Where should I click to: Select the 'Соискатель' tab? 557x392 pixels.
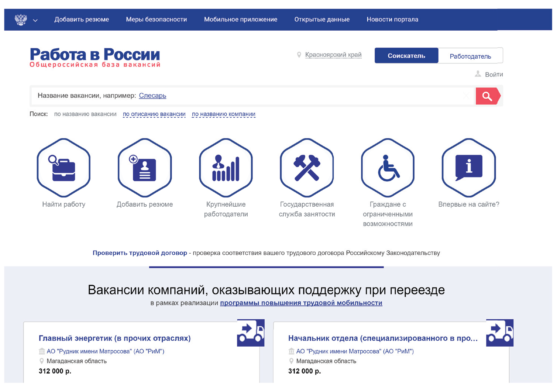406,56
